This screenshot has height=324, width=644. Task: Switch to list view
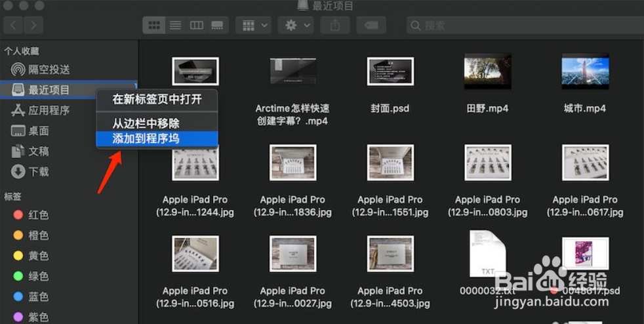point(175,26)
